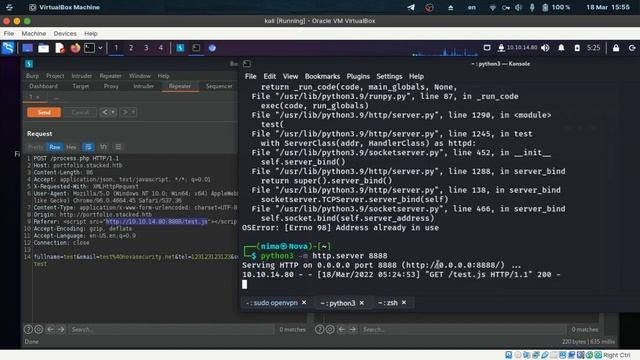This screenshot has height=360, width=640.
Task: Click the show desktop icon in Kali panel
Action: coord(27,48)
